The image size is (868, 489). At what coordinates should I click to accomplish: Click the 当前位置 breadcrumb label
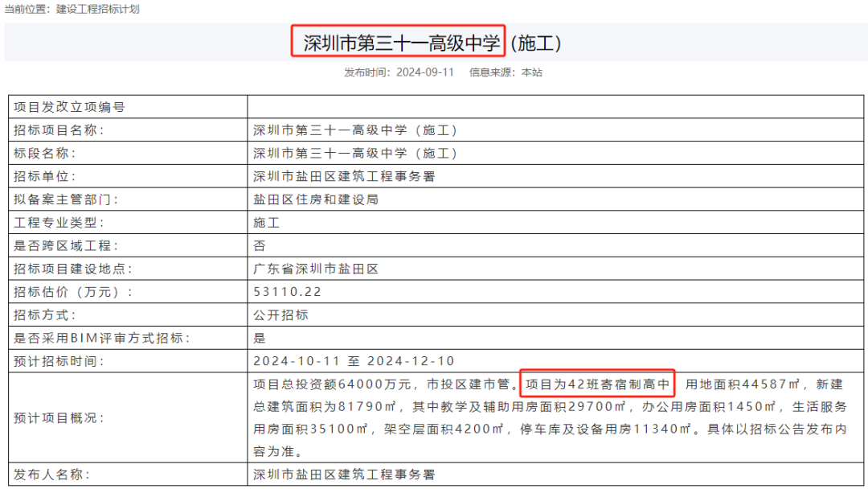pyautogui.click(x=26, y=10)
